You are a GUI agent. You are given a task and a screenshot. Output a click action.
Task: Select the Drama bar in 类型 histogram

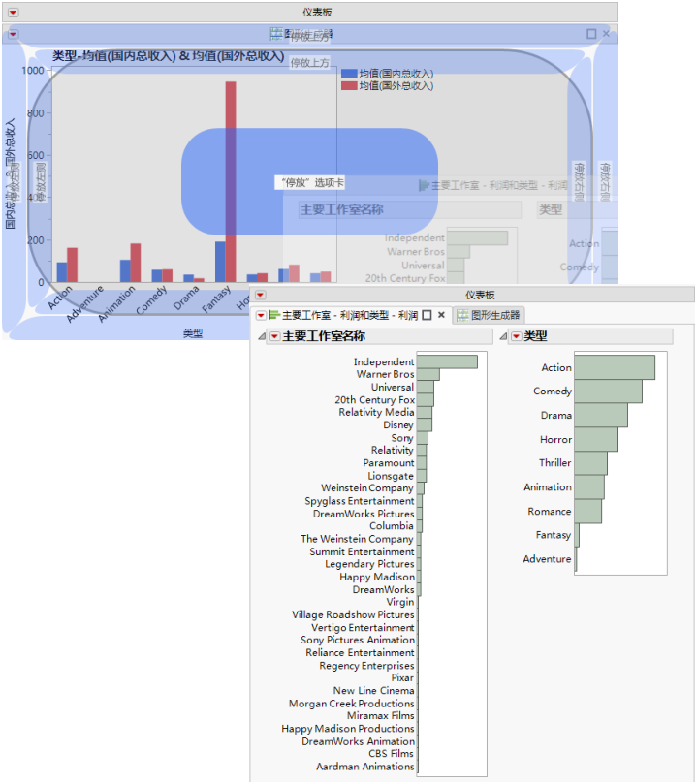click(601, 415)
